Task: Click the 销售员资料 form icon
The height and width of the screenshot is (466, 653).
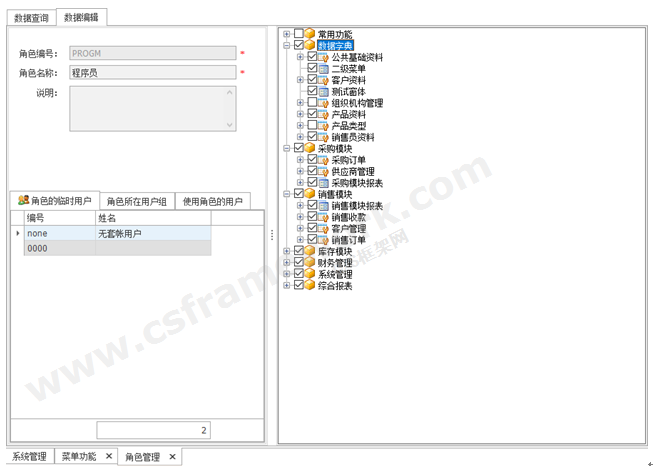Action: 323,137
